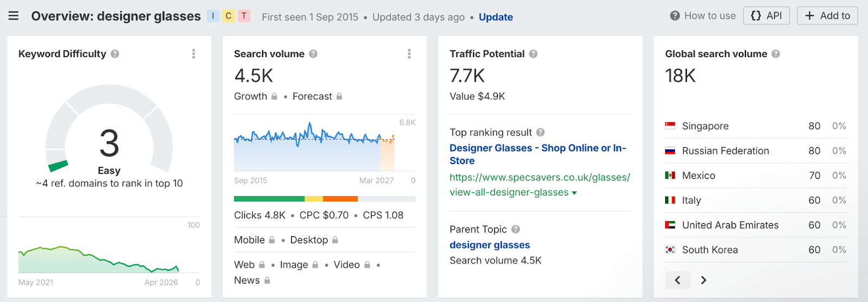Click the Mobile label

coord(250,240)
